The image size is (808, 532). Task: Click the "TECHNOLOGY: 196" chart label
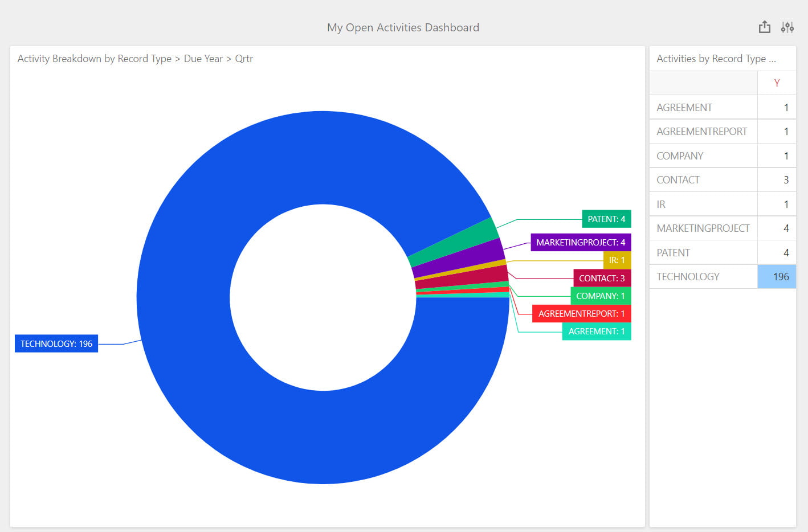tap(56, 343)
